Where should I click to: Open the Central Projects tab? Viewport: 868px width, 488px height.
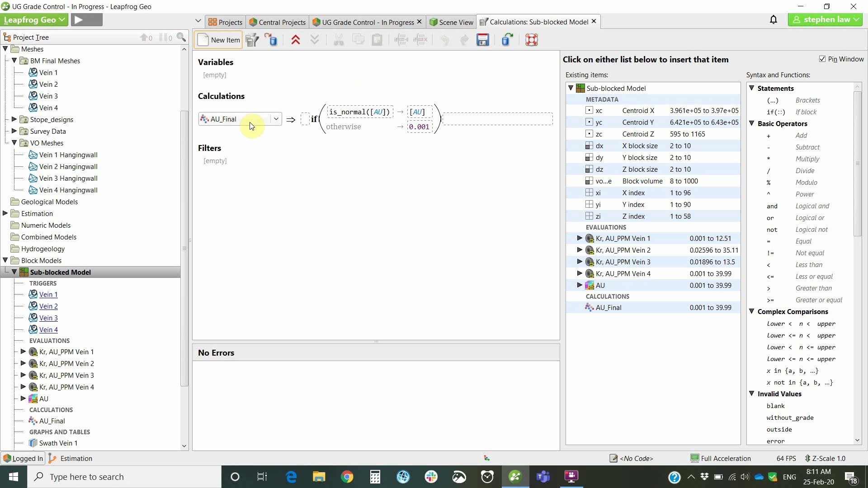pos(277,22)
